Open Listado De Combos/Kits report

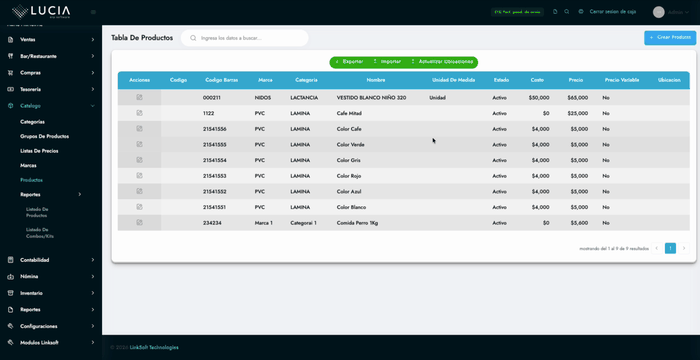[40, 233]
